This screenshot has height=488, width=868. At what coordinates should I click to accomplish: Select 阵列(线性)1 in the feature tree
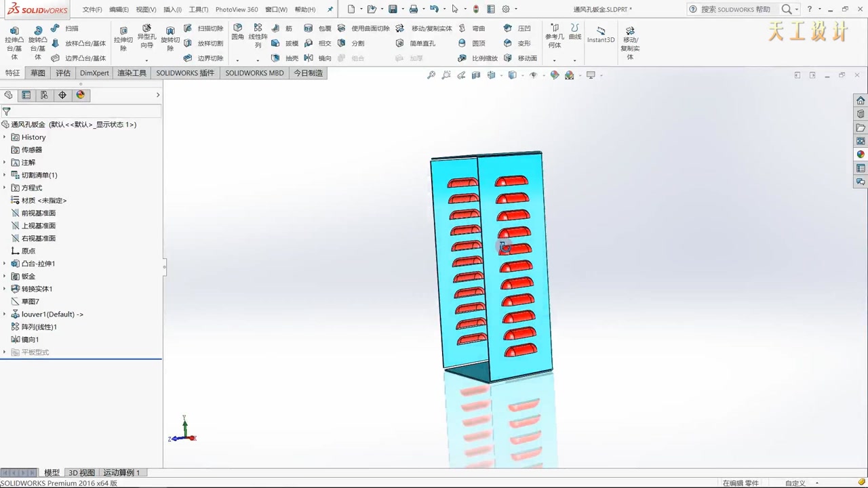click(34, 327)
